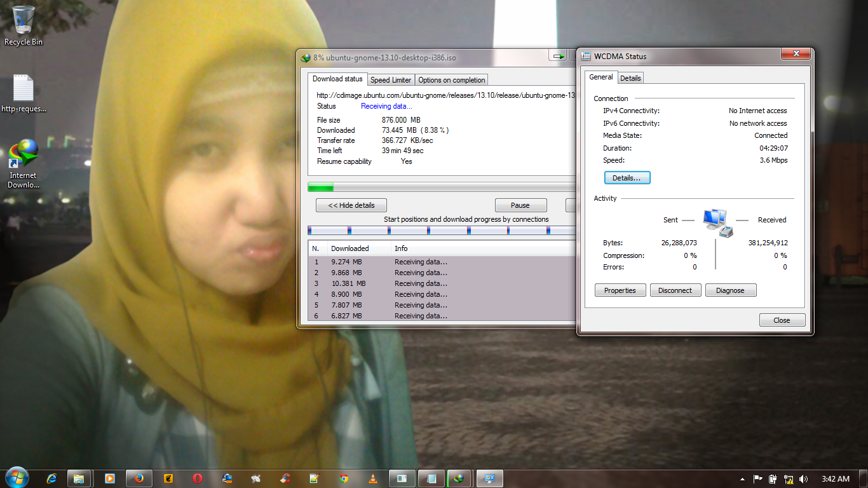868x488 pixels.
Task: Click the sent bytes value 26,288,073
Action: pyautogui.click(x=679, y=243)
